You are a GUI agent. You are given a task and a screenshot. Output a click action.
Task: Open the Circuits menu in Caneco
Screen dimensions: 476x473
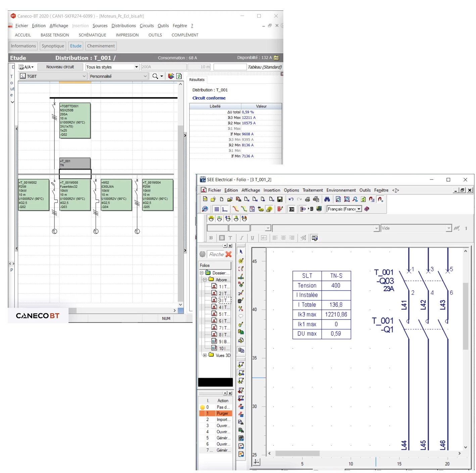pyautogui.click(x=147, y=26)
